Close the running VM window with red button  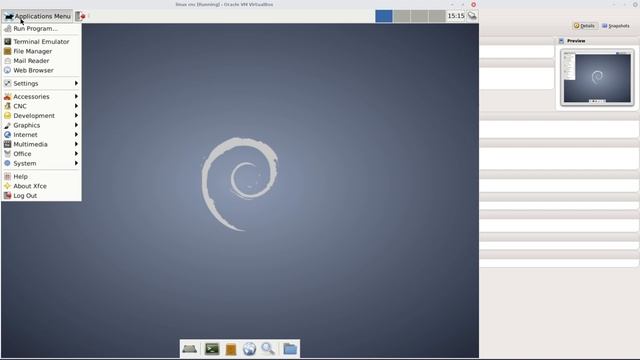tap(473, 4)
